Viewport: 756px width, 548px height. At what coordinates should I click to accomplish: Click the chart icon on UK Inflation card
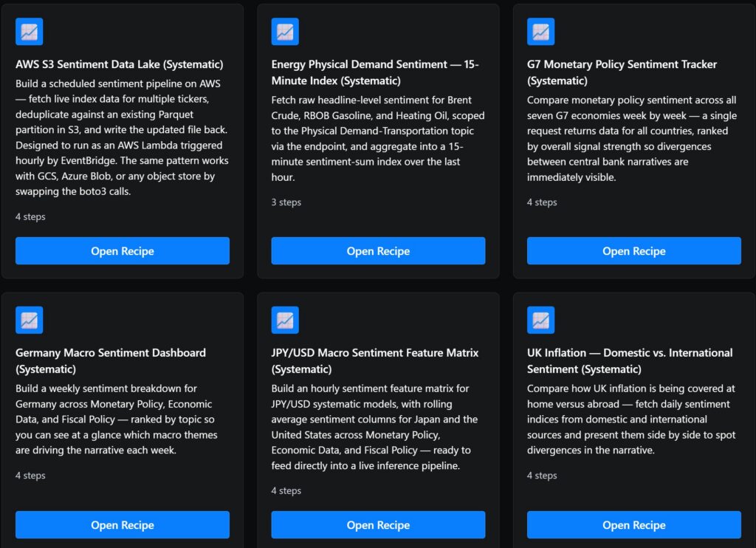(540, 320)
